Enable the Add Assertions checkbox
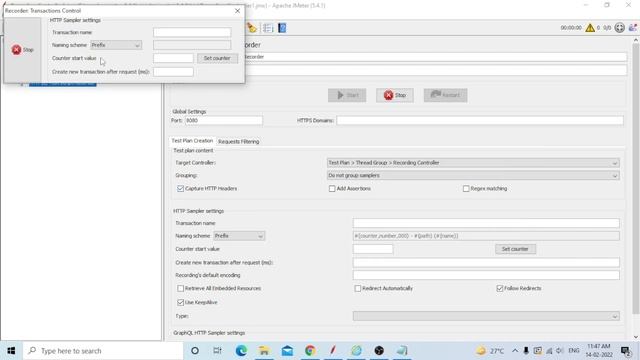The width and height of the screenshot is (640, 360). tap(332, 189)
